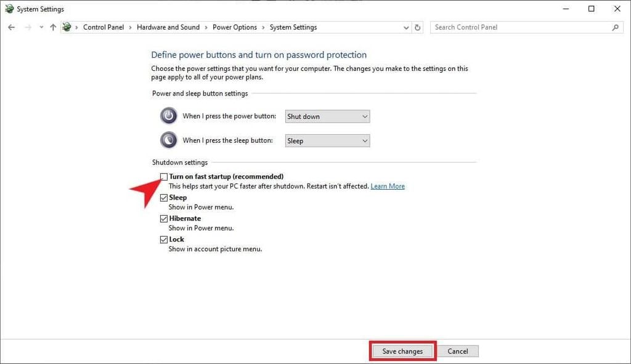Click the sleep button moon icon
The image size is (631, 364).
[x=168, y=140]
